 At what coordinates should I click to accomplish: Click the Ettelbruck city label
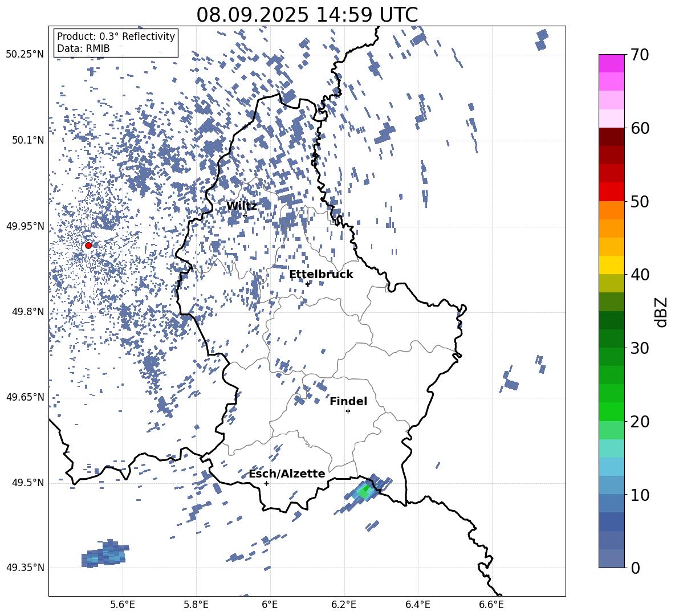(321, 275)
